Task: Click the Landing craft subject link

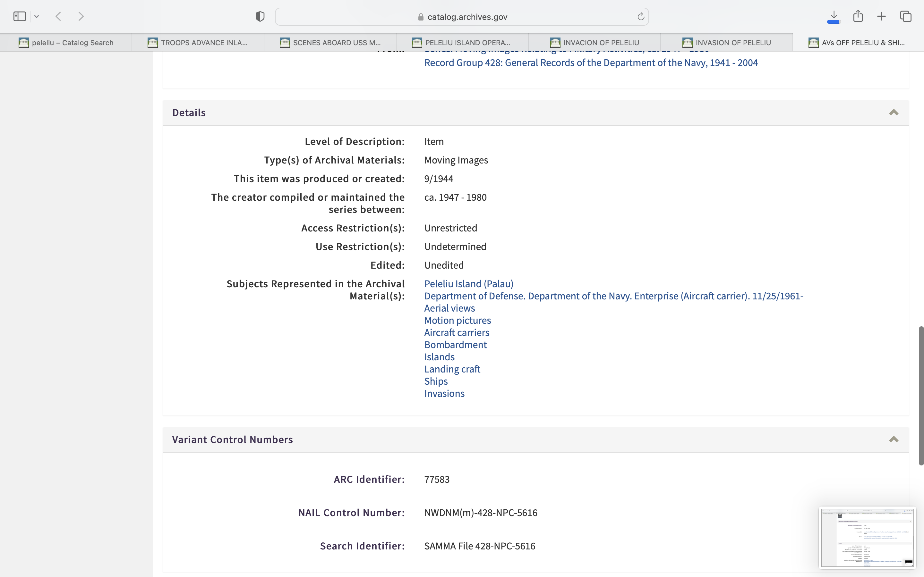Action: click(x=452, y=369)
